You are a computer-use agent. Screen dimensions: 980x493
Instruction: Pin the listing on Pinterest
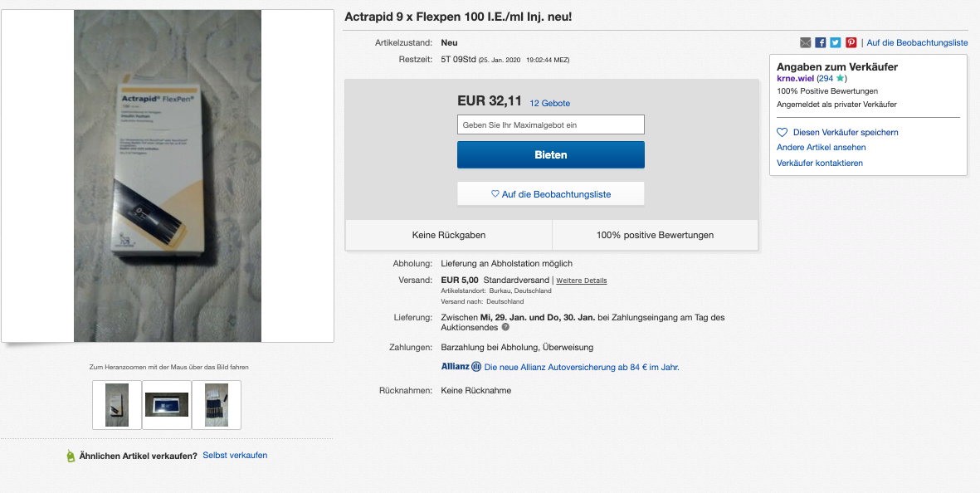point(851,42)
